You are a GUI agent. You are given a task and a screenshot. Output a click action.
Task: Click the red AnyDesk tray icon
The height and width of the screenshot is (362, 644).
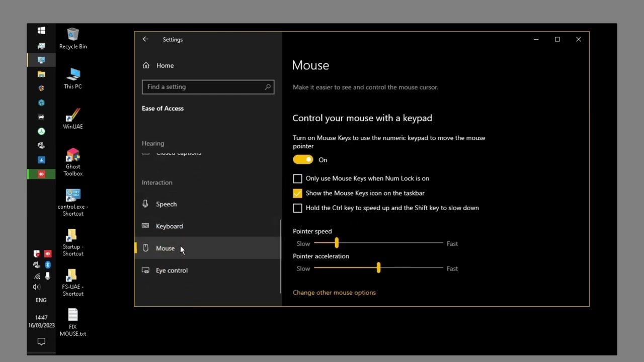48,253
